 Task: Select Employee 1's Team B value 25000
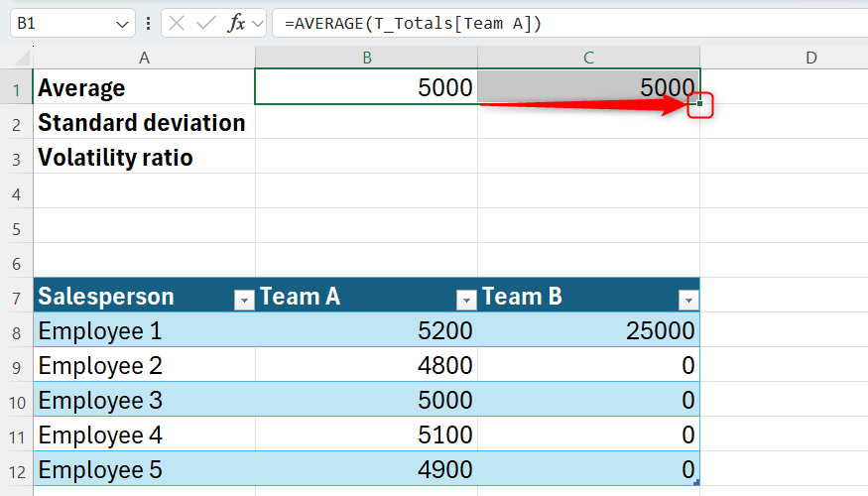(x=588, y=330)
